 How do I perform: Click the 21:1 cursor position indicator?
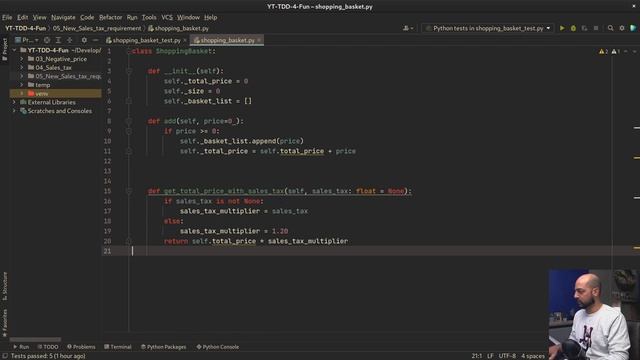tap(476, 356)
